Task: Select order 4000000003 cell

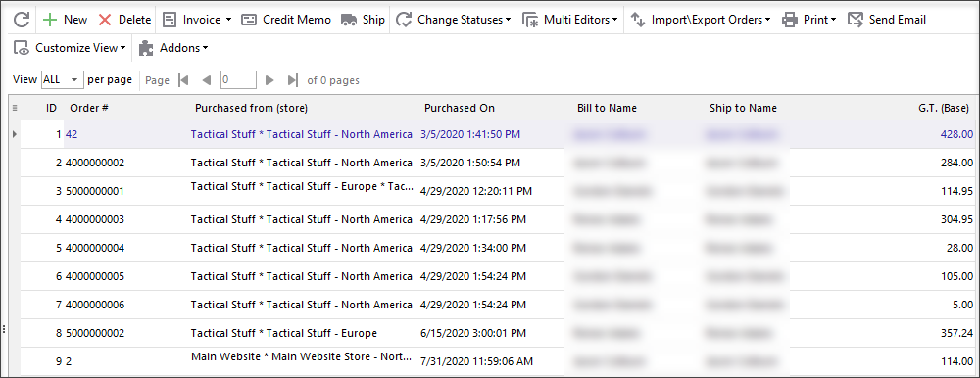Action: tap(95, 219)
